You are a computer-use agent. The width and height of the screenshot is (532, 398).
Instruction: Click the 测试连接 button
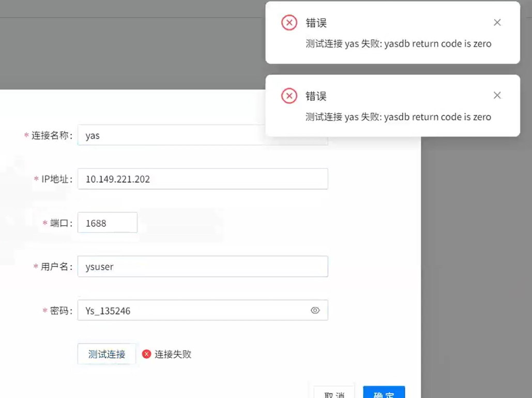click(x=107, y=354)
